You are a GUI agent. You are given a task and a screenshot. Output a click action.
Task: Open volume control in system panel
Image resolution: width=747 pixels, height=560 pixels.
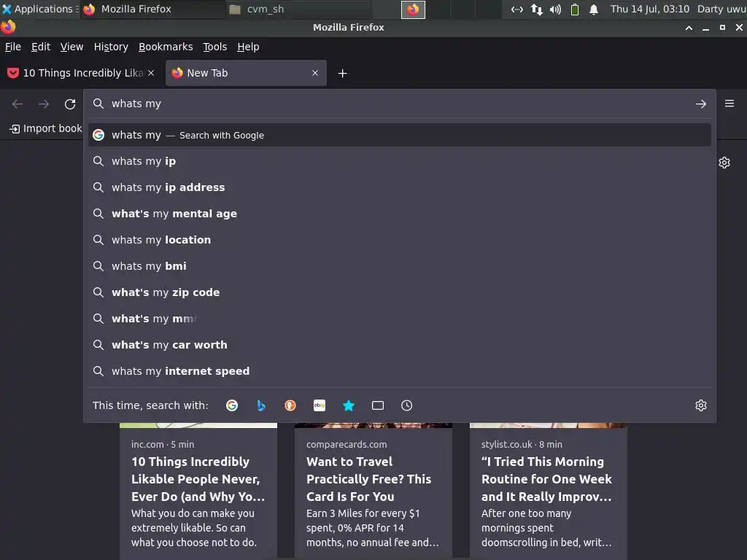(555, 9)
